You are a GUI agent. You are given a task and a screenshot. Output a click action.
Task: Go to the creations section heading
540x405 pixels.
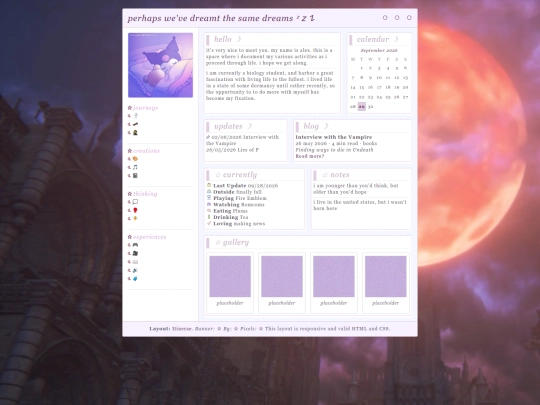pos(146,151)
